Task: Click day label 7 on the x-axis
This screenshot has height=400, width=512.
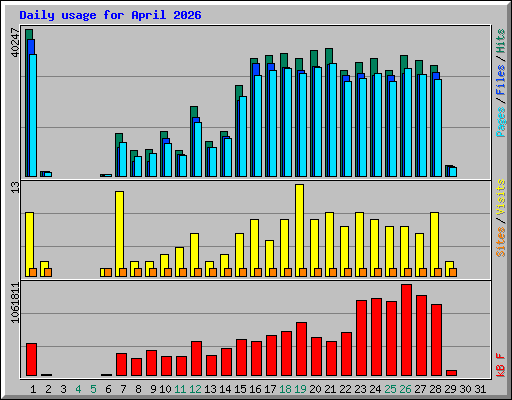Action: tap(123, 389)
